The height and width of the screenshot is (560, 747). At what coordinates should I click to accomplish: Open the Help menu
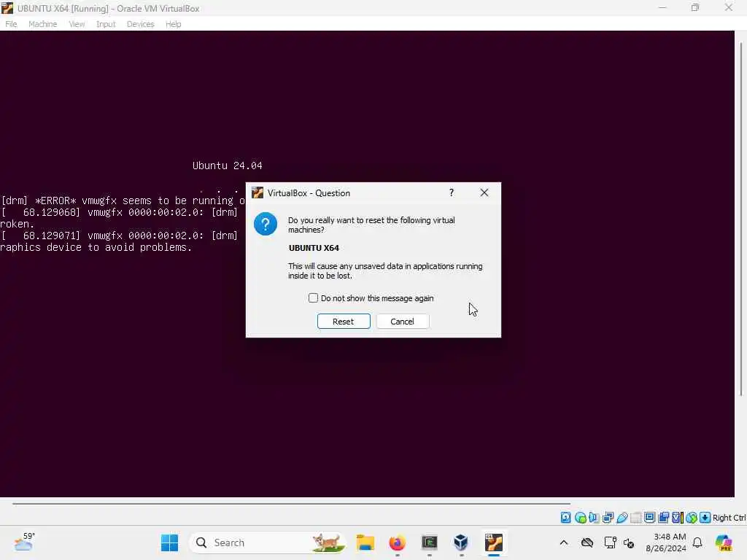click(x=173, y=24)
